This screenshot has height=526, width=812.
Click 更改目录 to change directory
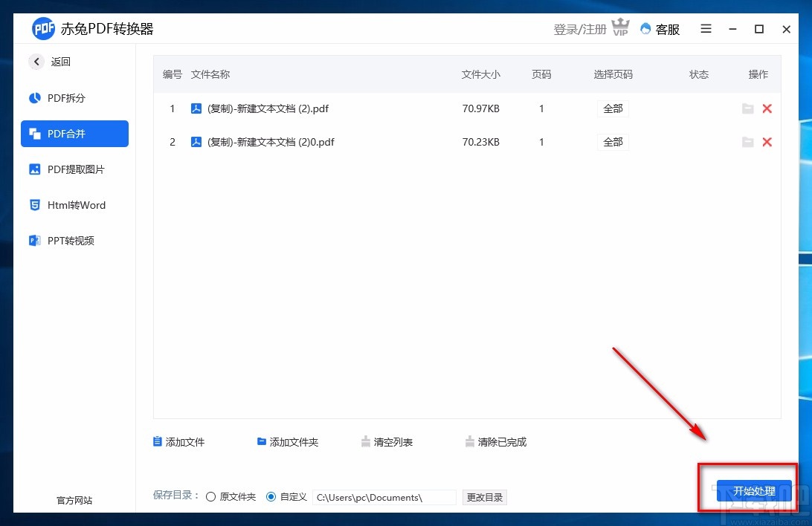[484, 497]
